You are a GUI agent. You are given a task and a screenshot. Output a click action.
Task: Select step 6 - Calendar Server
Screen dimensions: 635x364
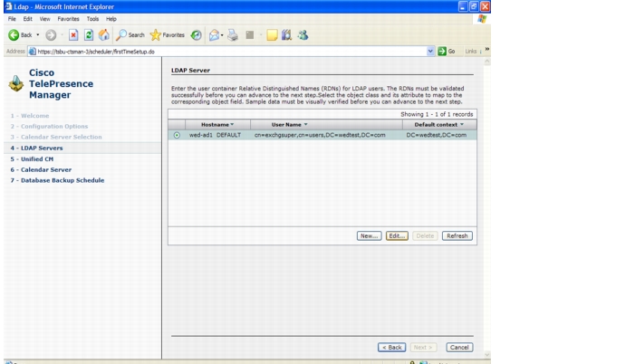pos(41,169)
